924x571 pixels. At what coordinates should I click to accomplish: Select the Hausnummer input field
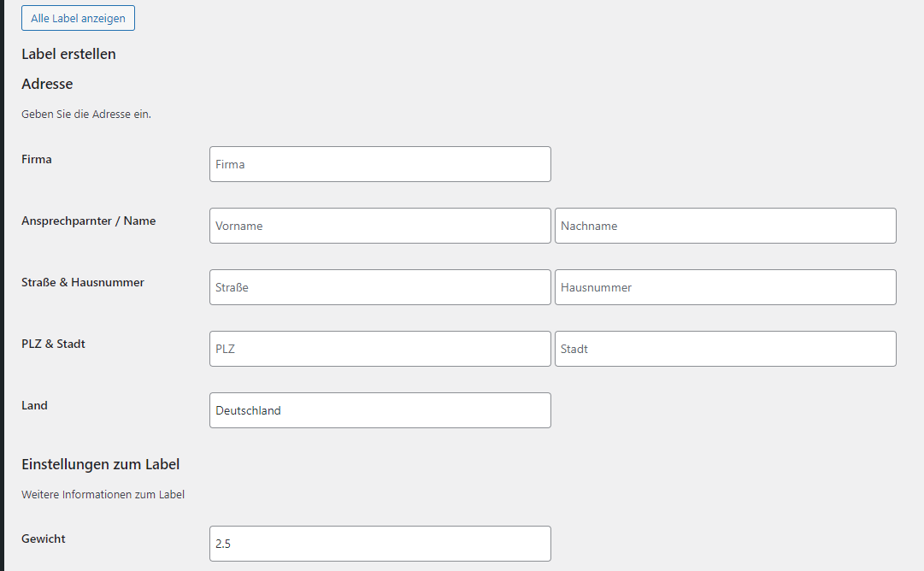pos(725,287)
